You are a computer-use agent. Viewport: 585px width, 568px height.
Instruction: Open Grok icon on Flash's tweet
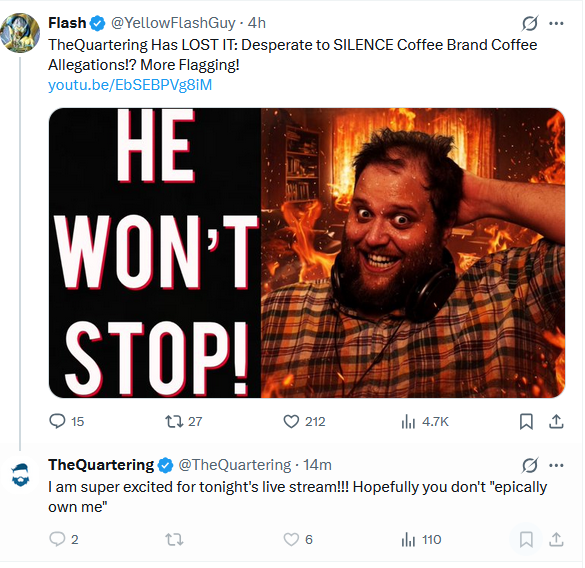[x=530, y=23]
